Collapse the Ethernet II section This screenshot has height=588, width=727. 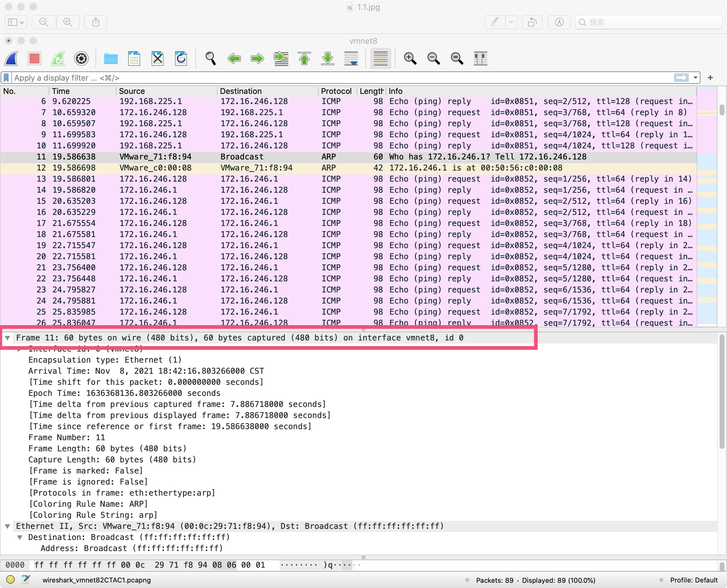click(x=7, y=526)
